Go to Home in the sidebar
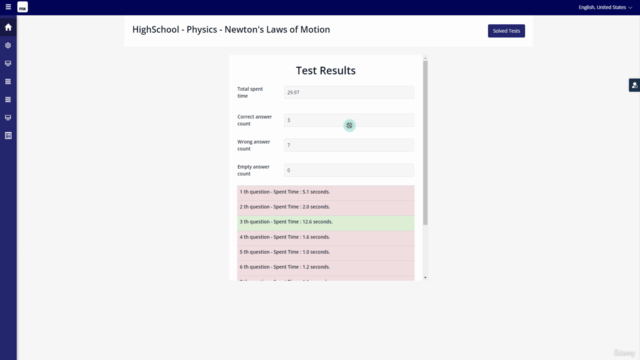 pyautogui.click(x=8, y=27)
